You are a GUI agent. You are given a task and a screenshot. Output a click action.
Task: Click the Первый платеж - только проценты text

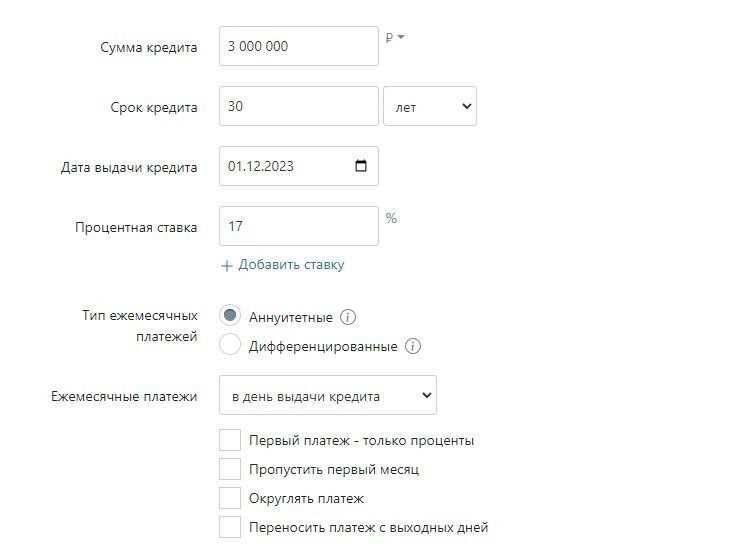pyautogui.click(x=362, y=441)
